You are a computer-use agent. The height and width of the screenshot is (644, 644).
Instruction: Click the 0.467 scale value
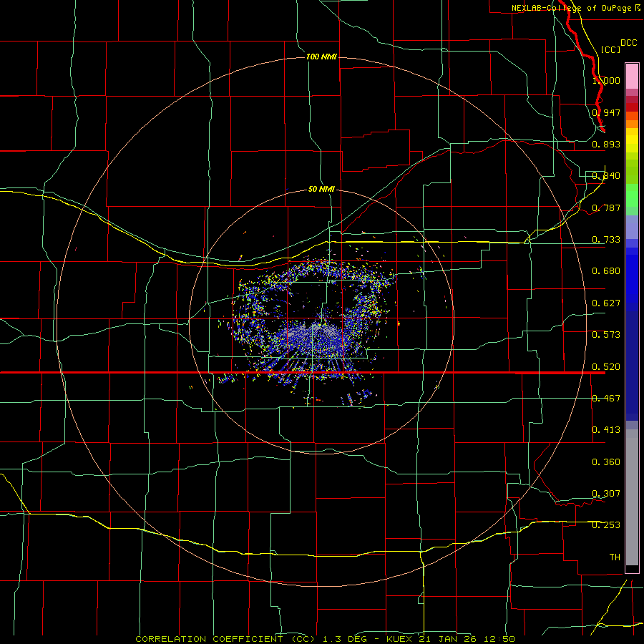coord(606,399)
